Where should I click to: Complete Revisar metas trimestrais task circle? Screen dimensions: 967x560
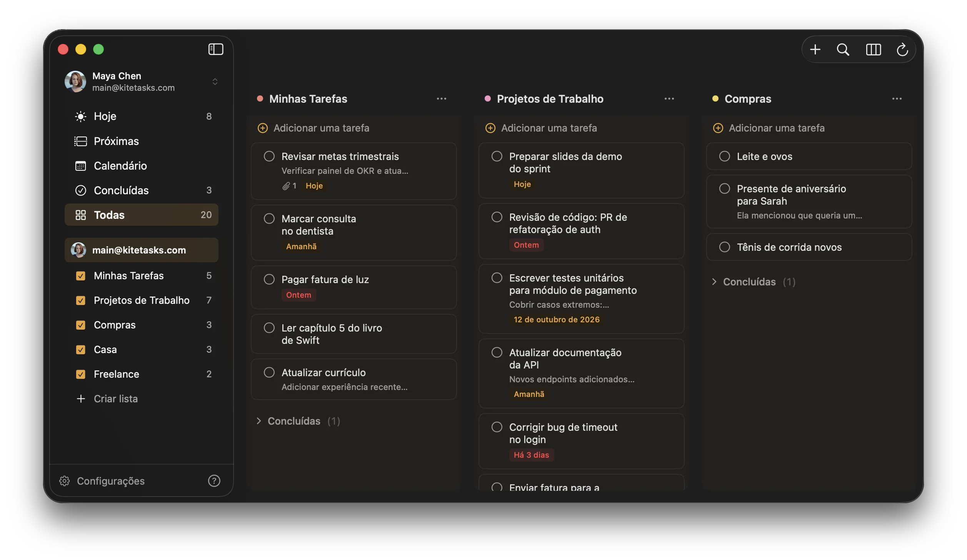tap(269, 156)
